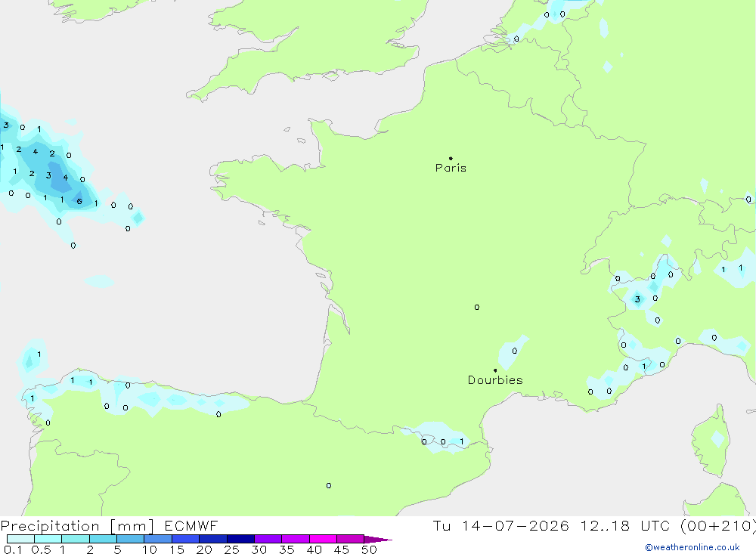Click the 'Tu 14-07-2026' date text
The image size is (756, 554).
point(500,525)
